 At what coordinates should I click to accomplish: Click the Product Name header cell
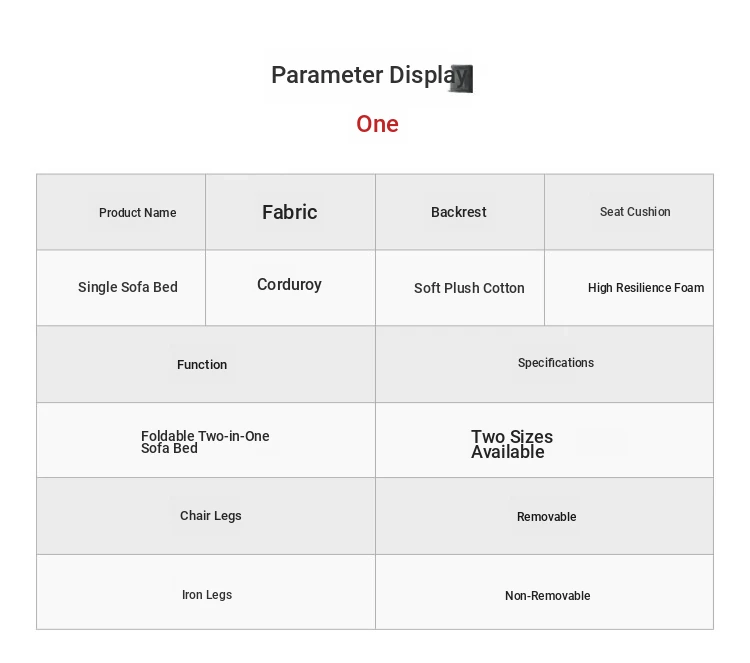coord(138,213)
